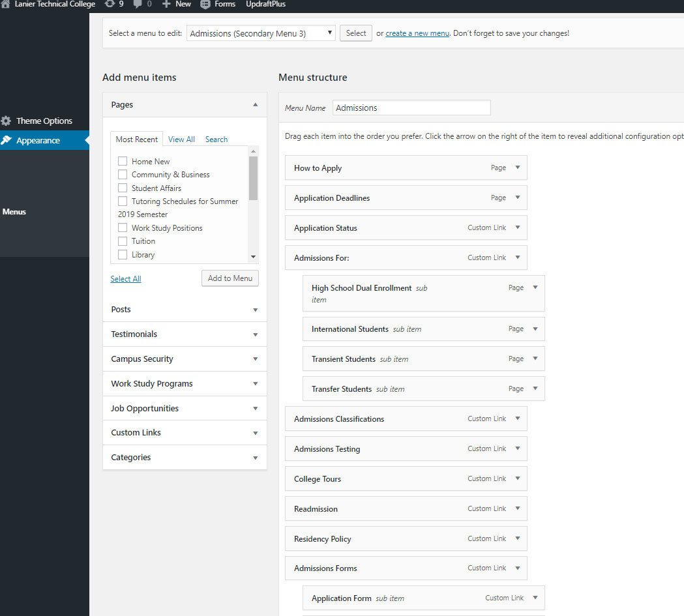Expand the Job Opportunities panel
The width and height of the screenshot is (684, 616).
pyautogui.click(x=255, y=409)
